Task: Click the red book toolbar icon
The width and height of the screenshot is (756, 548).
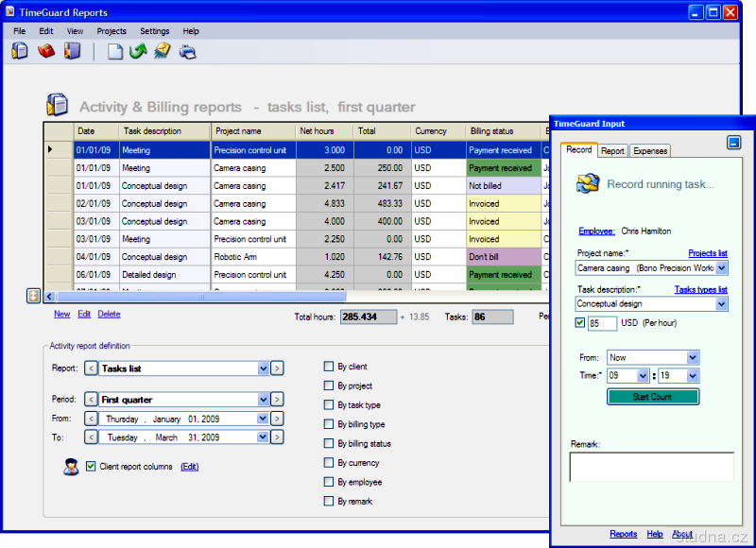Action: click(45, 51)
